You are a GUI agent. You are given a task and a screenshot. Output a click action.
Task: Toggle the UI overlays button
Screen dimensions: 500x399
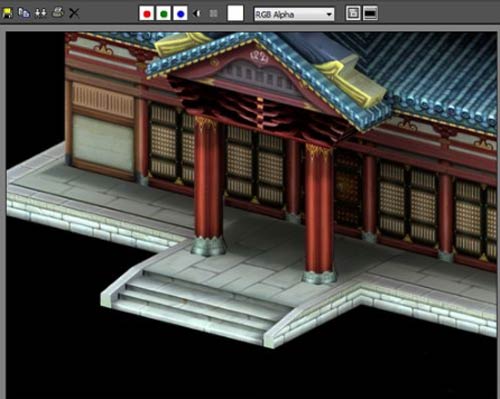[353, 14]
